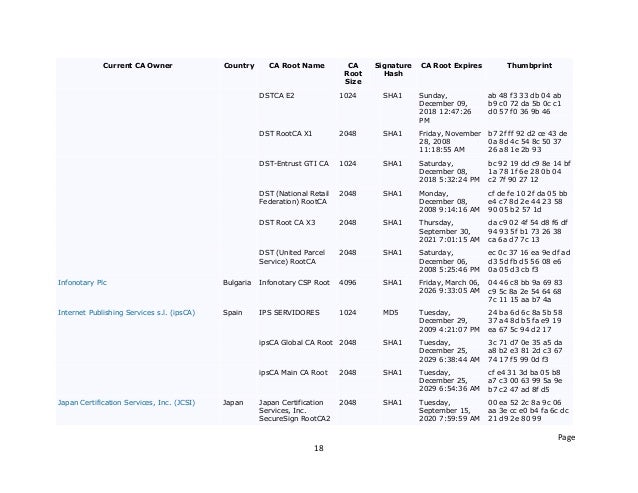Click the 4096 root size value
The height and width of the screenshot is (493, 638).
(x=347, y=282)
